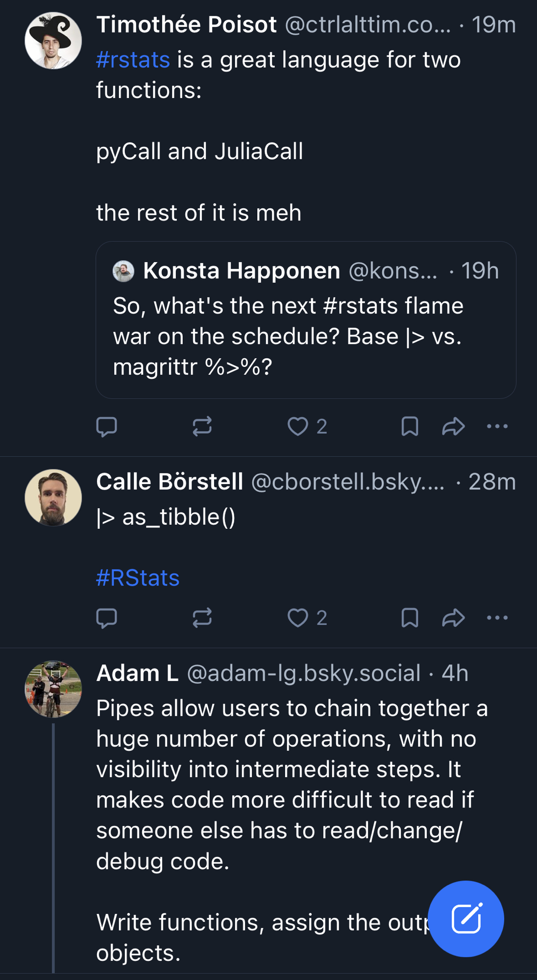Screen dimensions: 537x980
Task: Like Calle Börstell's post
Action: (x=298, y=618)
